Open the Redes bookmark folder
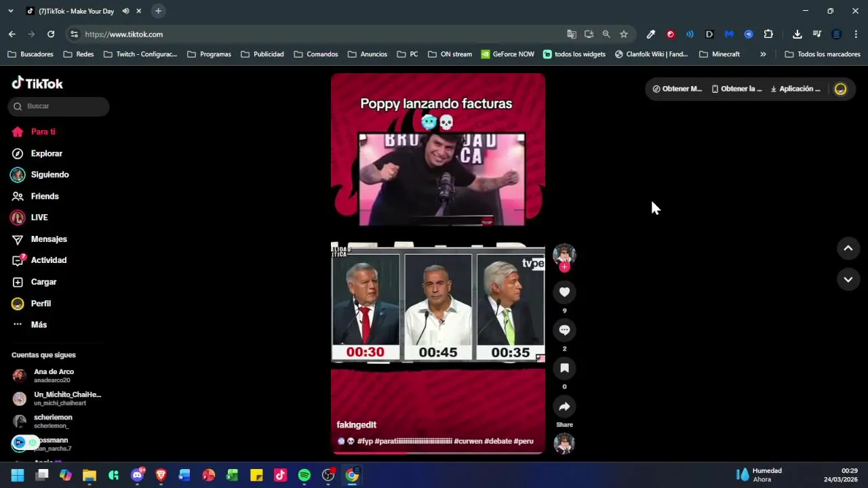This screenshot has width=868, height=488. pos(79,54)
